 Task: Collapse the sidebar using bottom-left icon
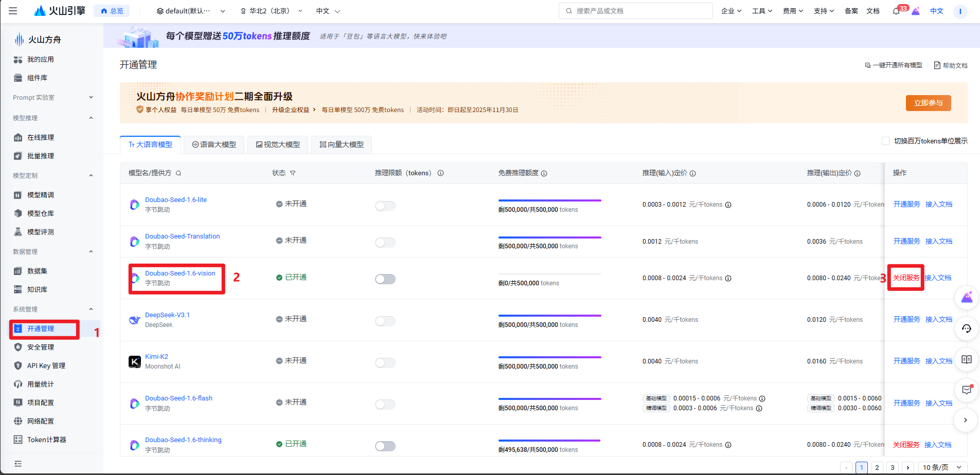(x=18, y=464)
